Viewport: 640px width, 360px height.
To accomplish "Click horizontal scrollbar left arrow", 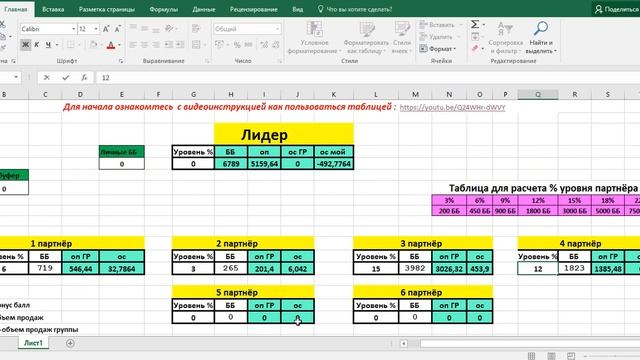I will (x=404, y=343).
